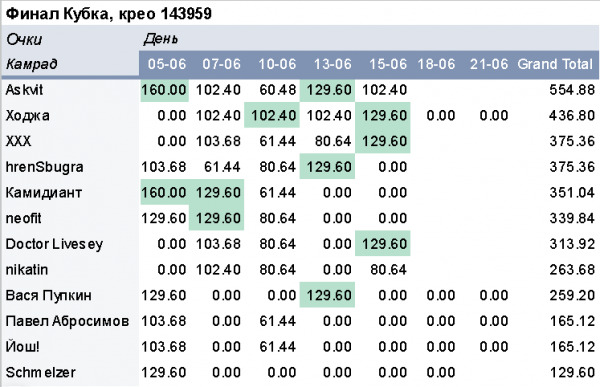Select Askvit's highlighted 160.00 cell
This screenshot has width=600, height=387.
click(165, 90)
